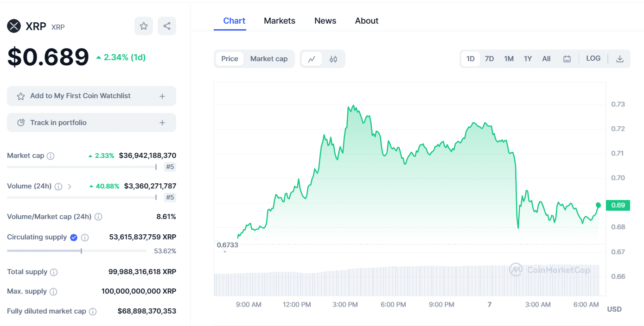This screenshot has height=326, width=644.
Task: Set chart range to 1Y
Action: pyautogui.click(x=528, y=59)
